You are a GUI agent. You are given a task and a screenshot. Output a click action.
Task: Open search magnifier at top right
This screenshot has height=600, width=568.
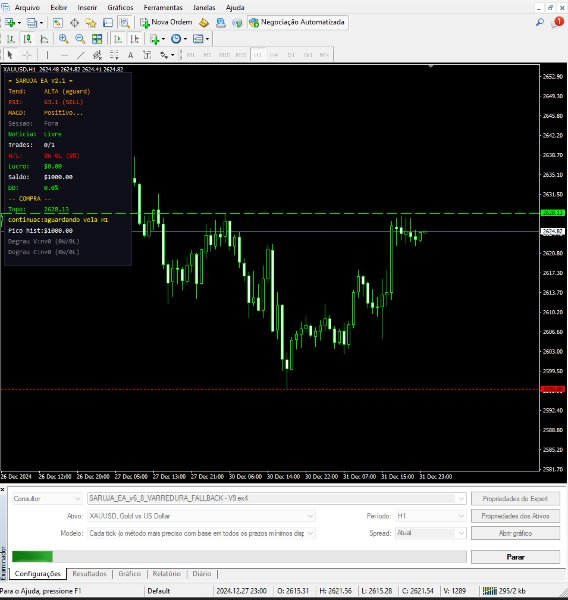(540, 23)
